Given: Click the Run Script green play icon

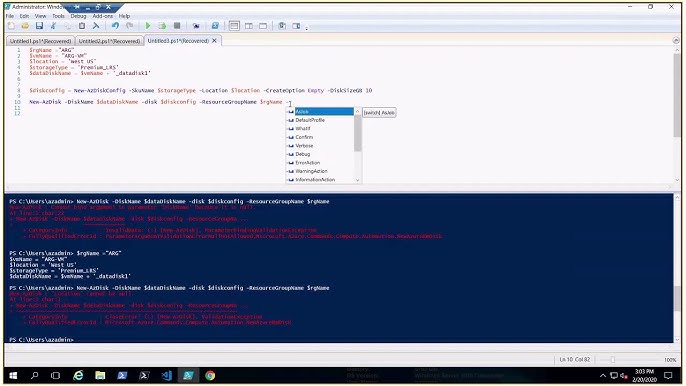Looking at the screenshot, I should [148, 26].
